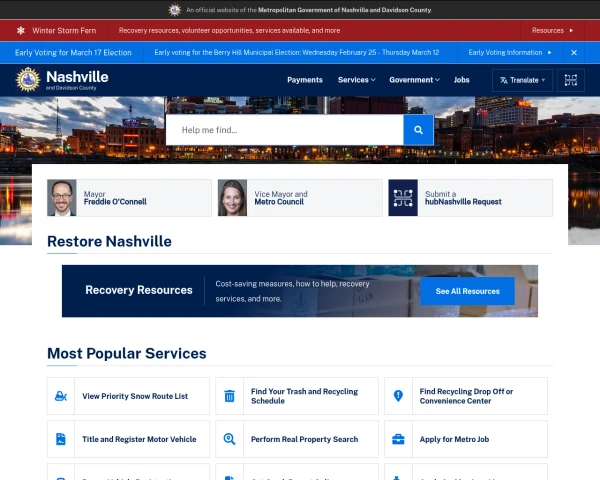Click the trash can icon for Recycling Schedule

pos(230,396)
